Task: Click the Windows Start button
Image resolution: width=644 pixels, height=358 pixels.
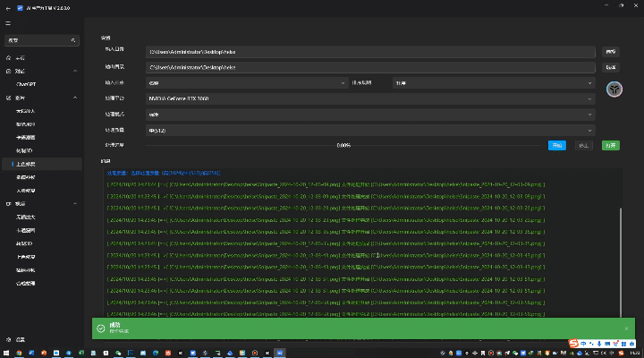Action: (x=6, y=353)
